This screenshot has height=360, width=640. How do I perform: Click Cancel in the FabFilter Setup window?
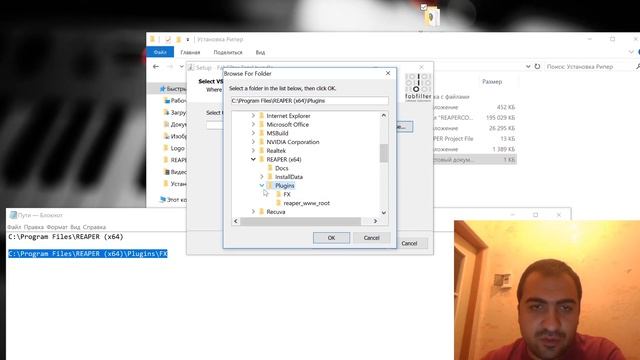[x=409, y=243]
